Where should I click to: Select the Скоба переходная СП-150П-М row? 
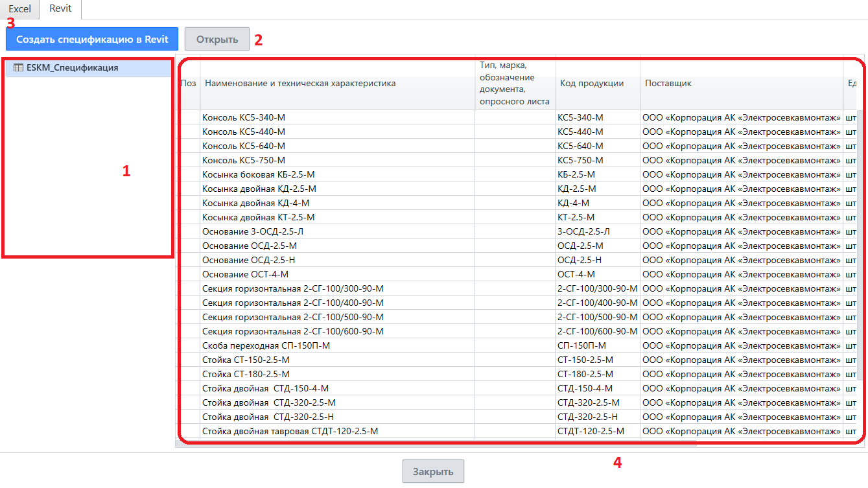click(266, 345)
